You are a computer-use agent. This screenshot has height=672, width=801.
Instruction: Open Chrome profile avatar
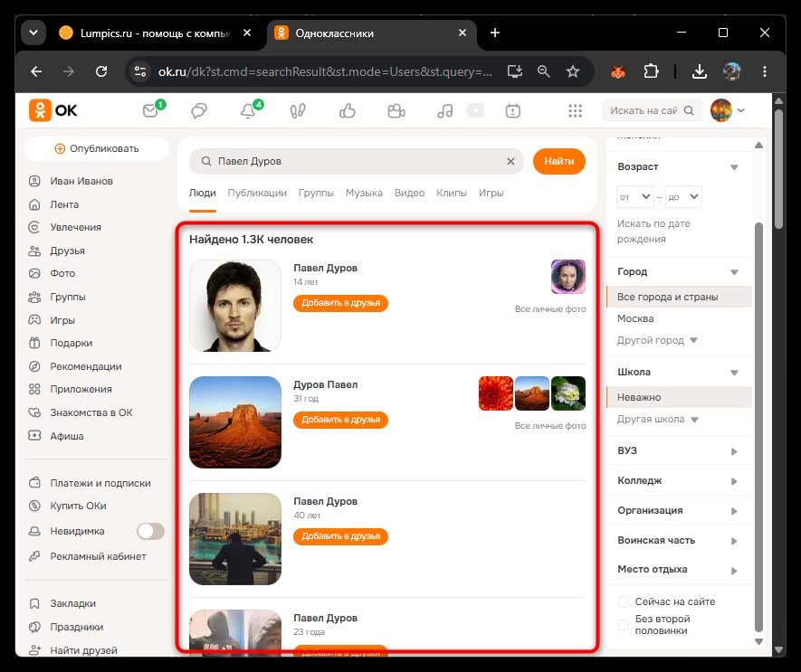[732, 71]
